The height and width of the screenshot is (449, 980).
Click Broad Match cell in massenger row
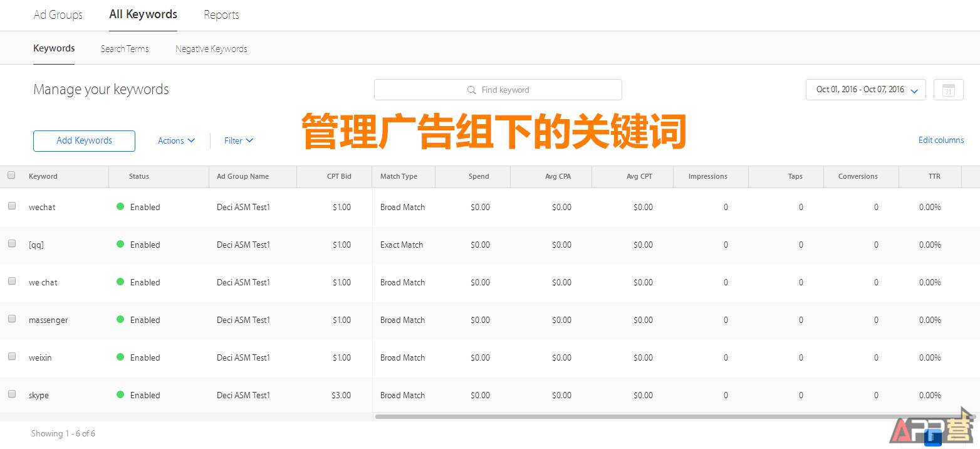click(402, 320)
